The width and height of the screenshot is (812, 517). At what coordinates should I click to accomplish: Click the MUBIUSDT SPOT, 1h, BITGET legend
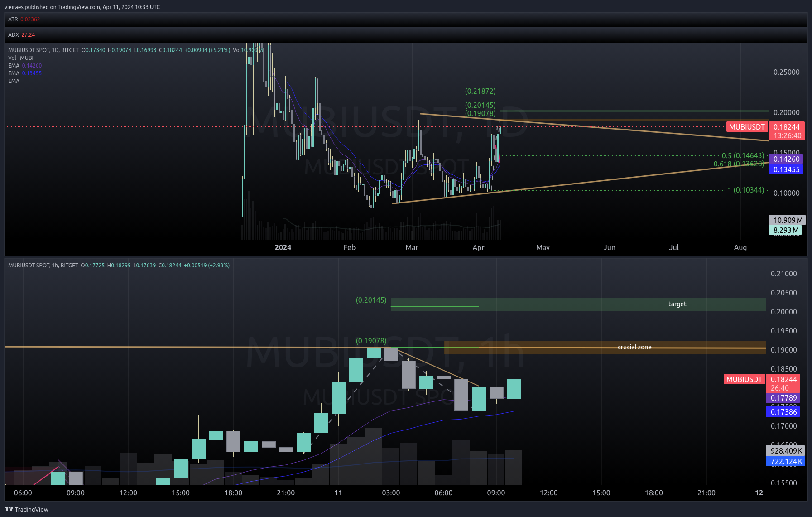point(43,266)
